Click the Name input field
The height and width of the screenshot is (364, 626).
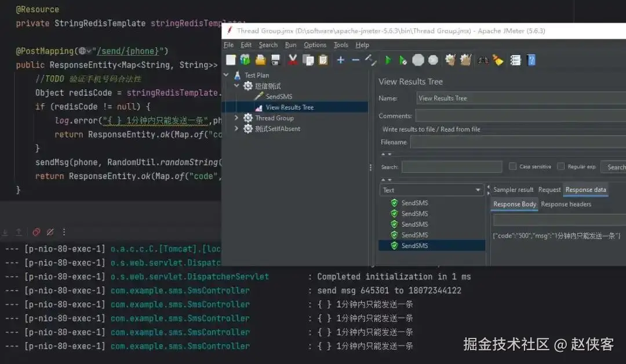tap(521, 98)
